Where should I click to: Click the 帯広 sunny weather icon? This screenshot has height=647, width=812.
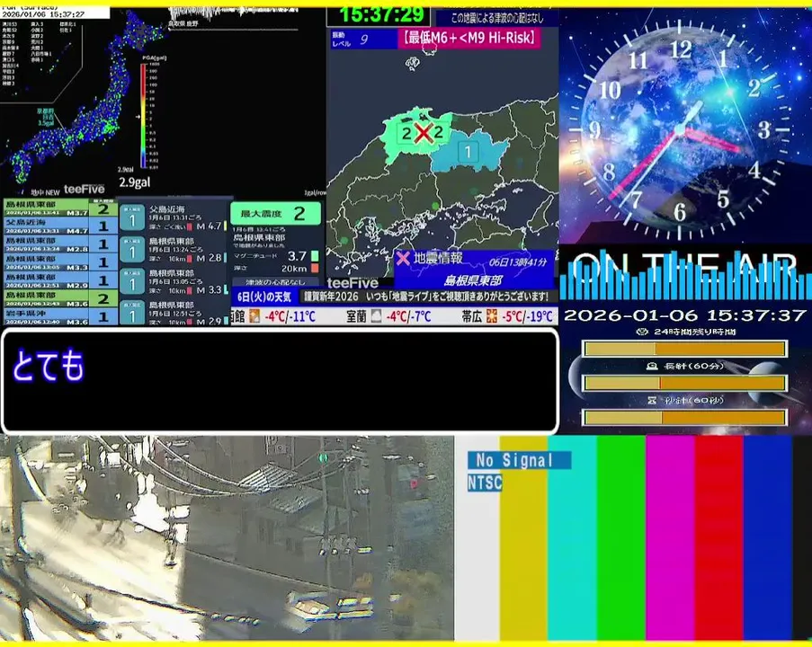492,315
